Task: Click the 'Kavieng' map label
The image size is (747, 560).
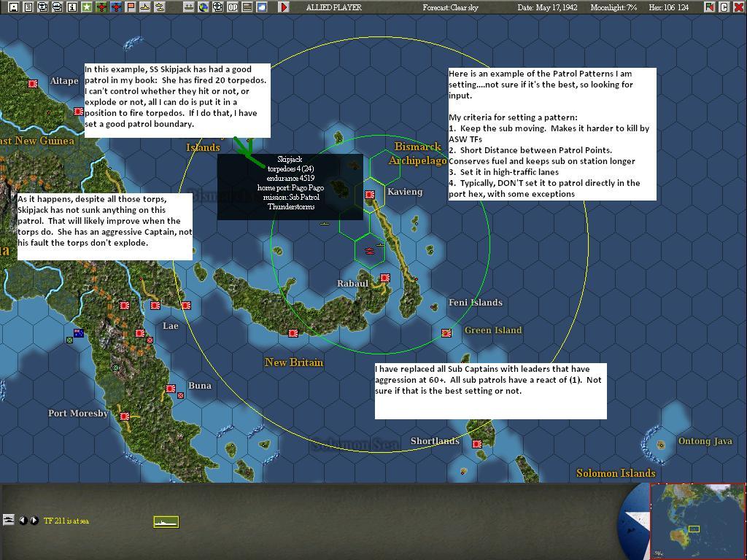Action: (x=405, y=192)
